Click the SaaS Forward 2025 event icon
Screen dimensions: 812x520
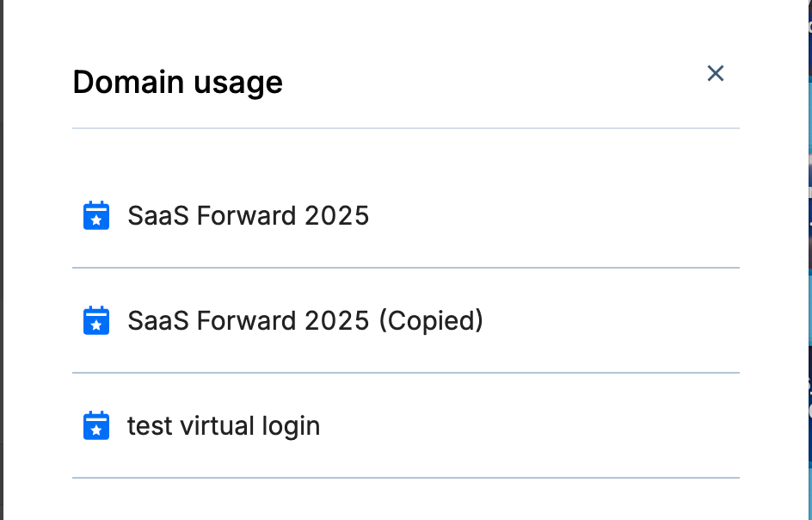click(x=96, y=215)
